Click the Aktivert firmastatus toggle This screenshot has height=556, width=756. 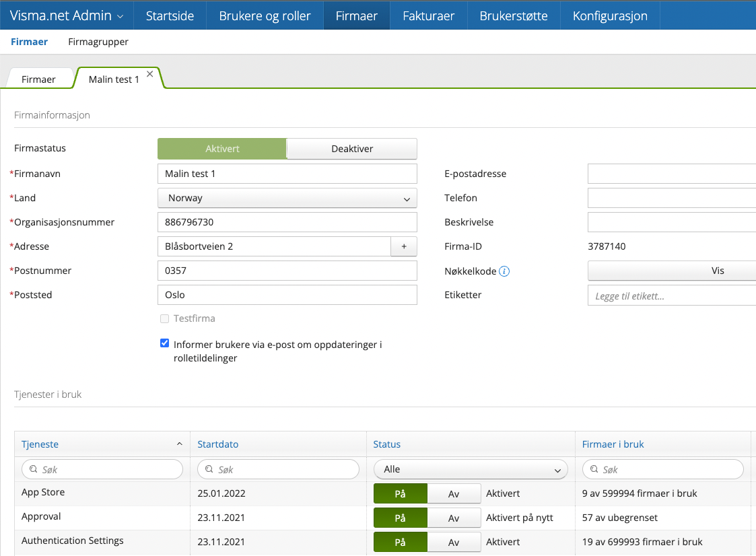(221, 149)
